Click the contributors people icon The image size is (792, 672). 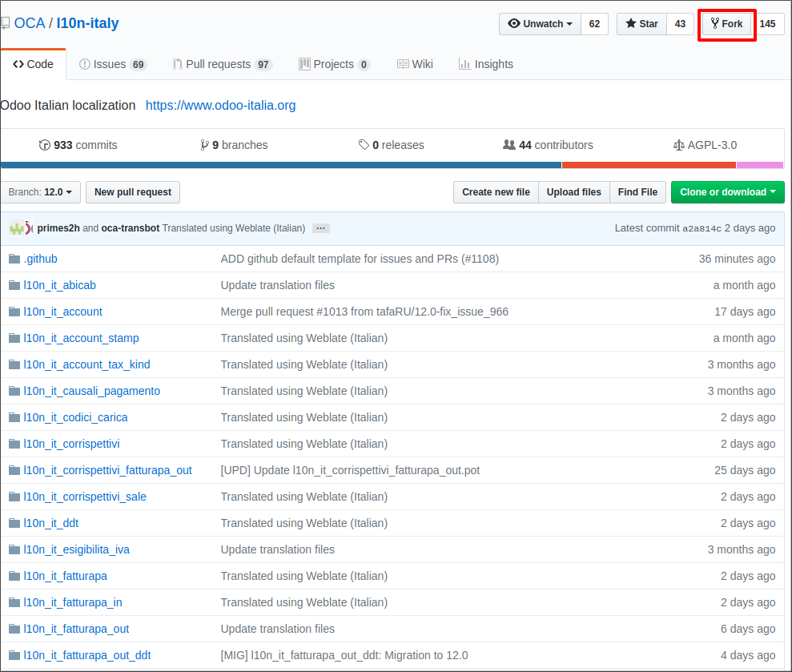[x=509, y=145]
